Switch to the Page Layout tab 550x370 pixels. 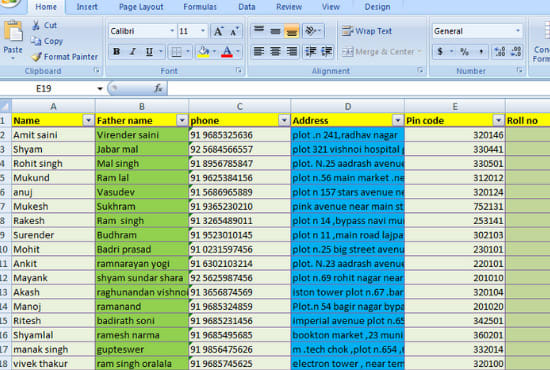coord(141,7)
